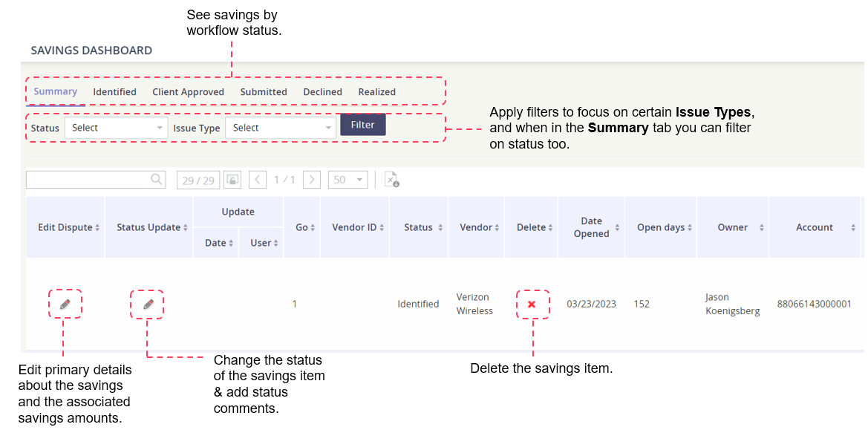Click the account number '88066143000001'

pos(815,304)
